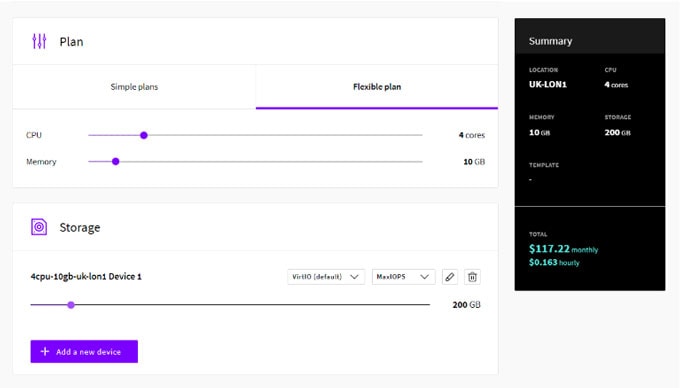Click the 4 cores CPU value
This screenshot has width=680, height=388.
click(x=472, y=135)
